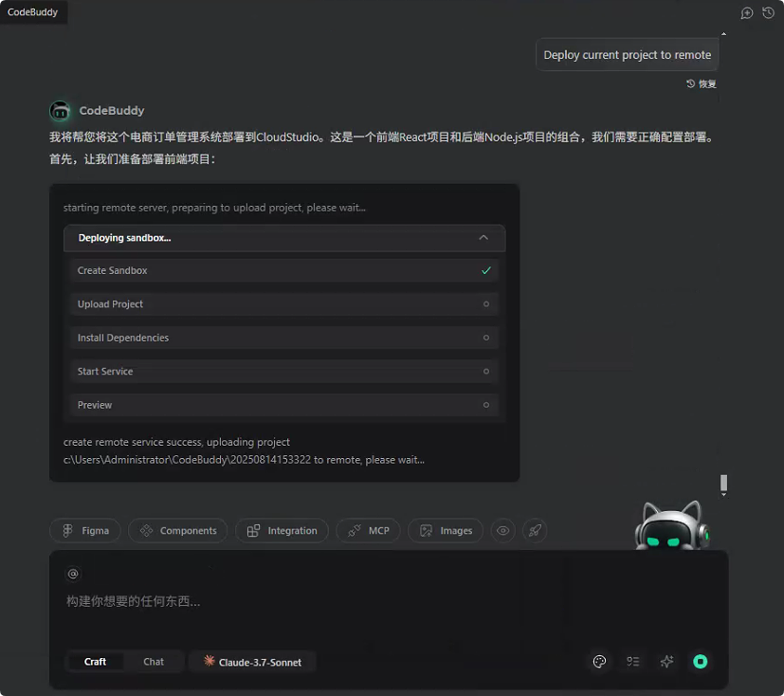
Task: Collapse the Deploying sandbox panel
Action: coord(483,238)
